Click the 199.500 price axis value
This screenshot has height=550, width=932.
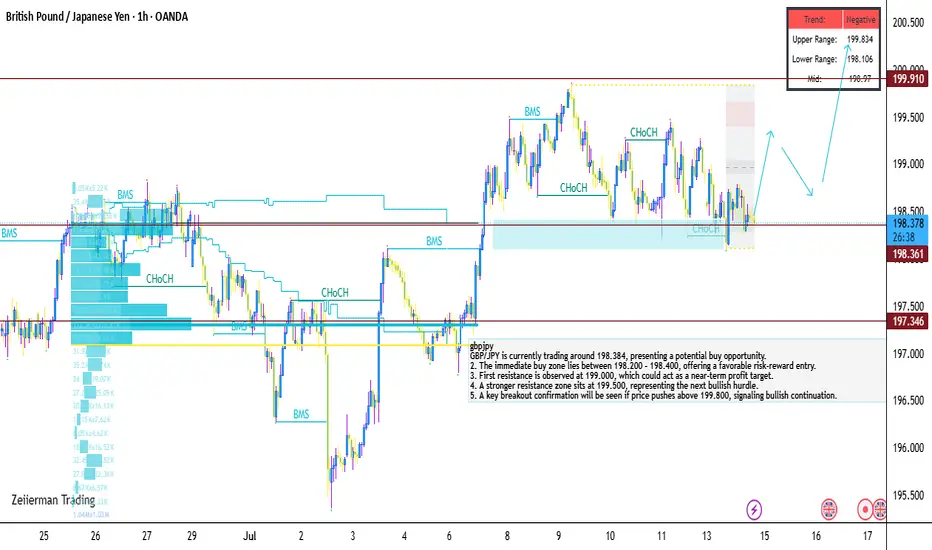point(908,117)
